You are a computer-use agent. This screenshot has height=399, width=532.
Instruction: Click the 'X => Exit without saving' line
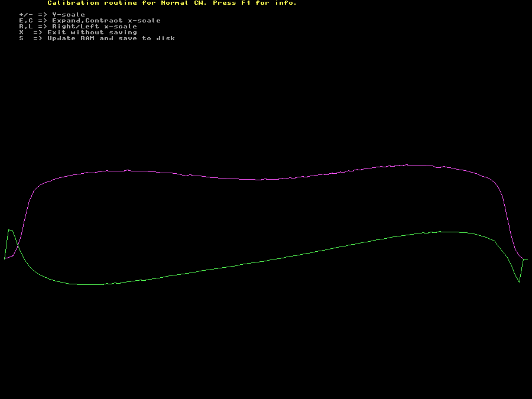click(x=78, y=33)
